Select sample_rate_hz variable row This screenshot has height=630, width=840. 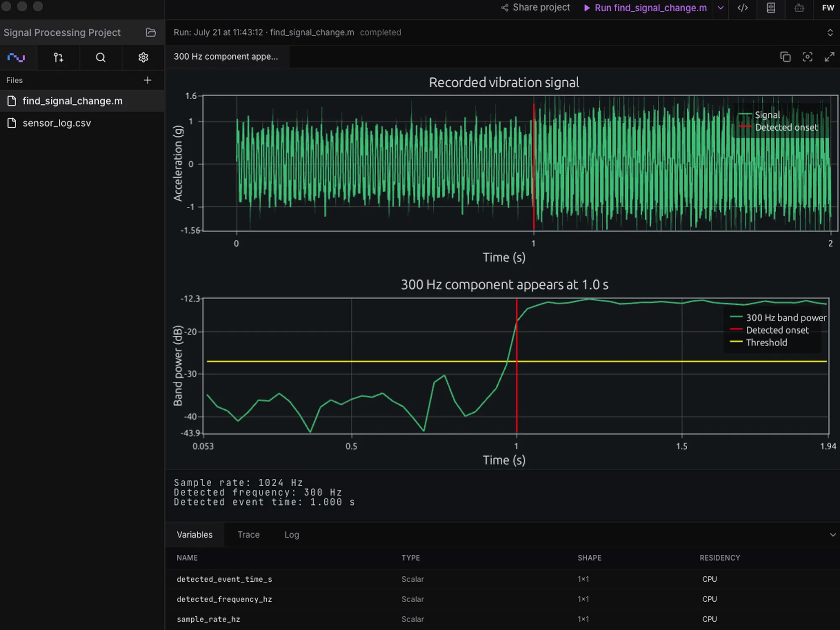pos(502,619)
